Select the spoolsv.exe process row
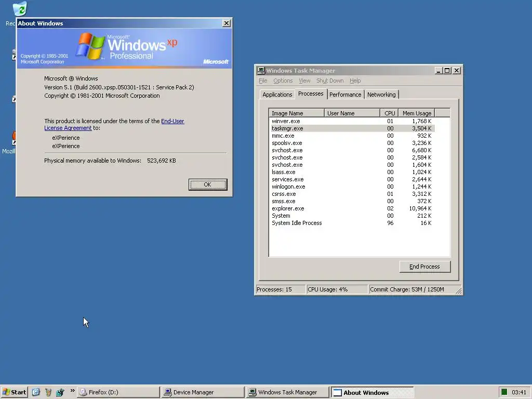This screenshot has height=399, width=532. (352, 143)
